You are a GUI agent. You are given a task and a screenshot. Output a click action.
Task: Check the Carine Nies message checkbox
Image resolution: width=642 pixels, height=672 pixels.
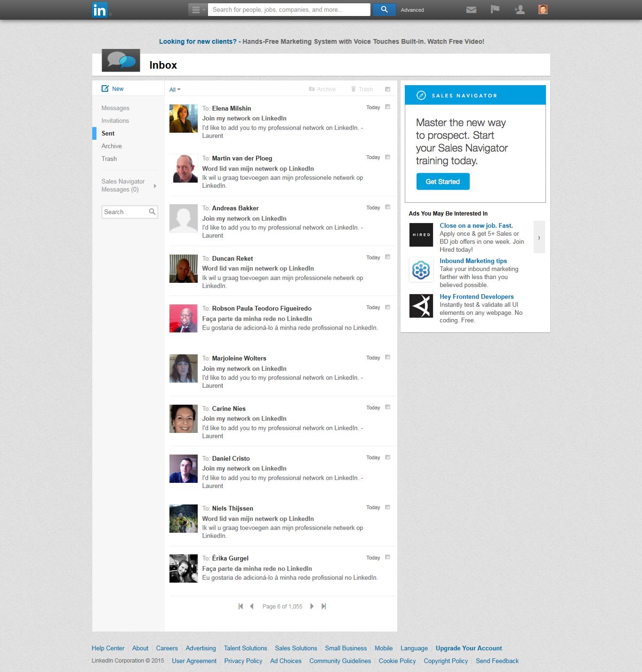point(388,407)
